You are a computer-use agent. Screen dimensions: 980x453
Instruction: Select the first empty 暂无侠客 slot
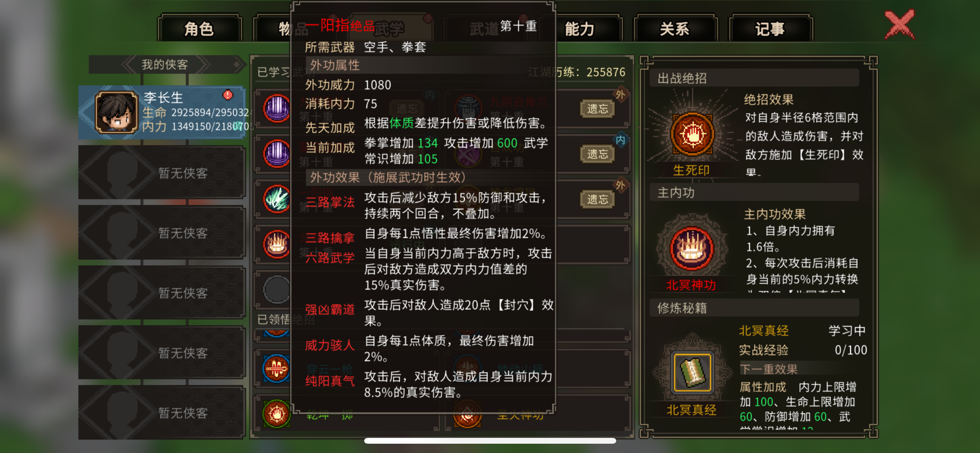click(x=162, y=173)
